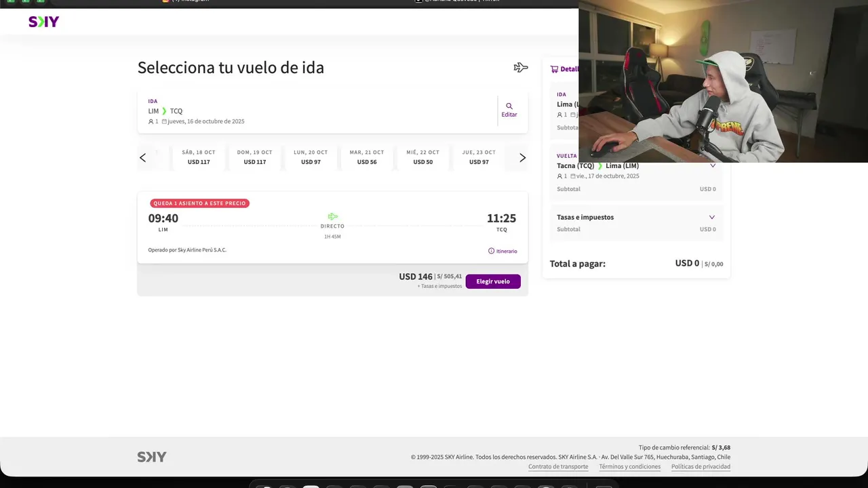Image resolution: width=868 pixels, height=488 pixels.
Task: Click the airplane icon beside the page title
Action: [521, 67]
